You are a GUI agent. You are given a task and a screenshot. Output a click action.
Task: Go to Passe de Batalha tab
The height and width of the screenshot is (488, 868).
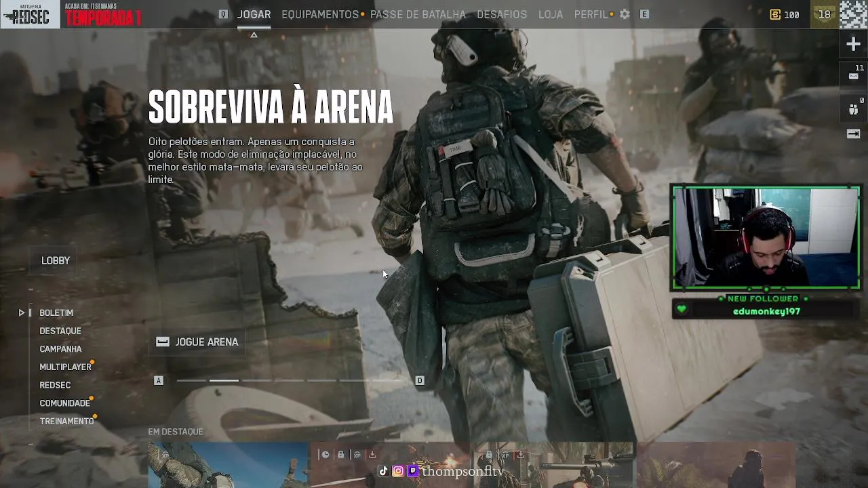coord(418,14)
